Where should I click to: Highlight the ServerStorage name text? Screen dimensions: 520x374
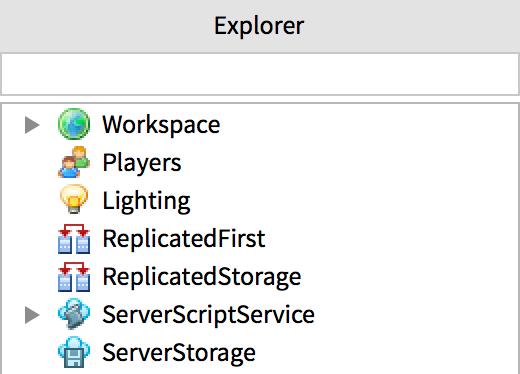pos(179,353)
